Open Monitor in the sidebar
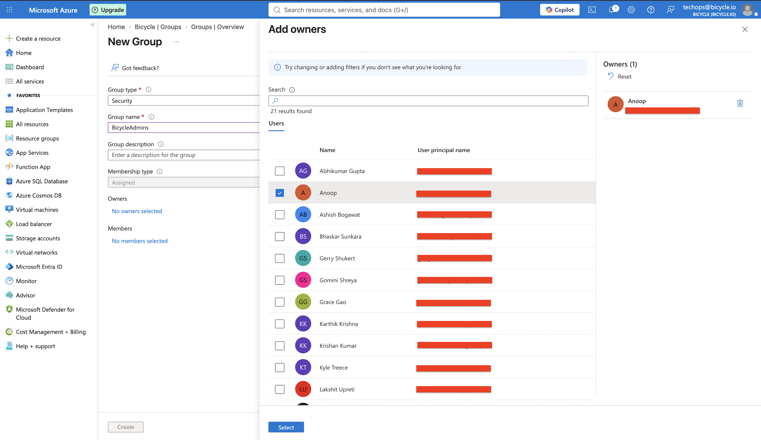 coord(21,281)
